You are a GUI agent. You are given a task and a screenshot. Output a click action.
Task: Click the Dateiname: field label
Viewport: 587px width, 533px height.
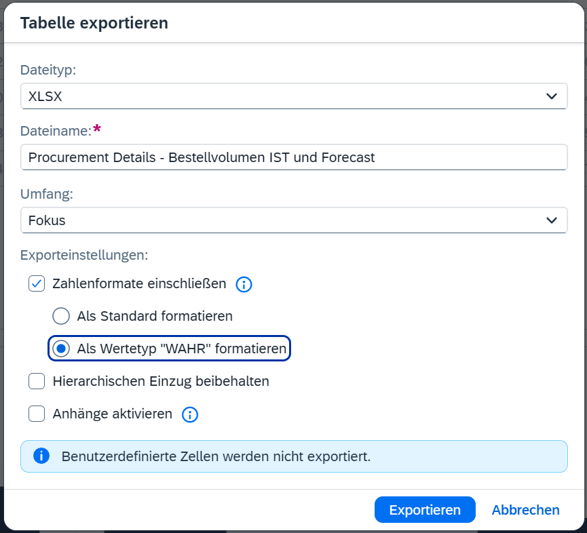click(56, 131)
